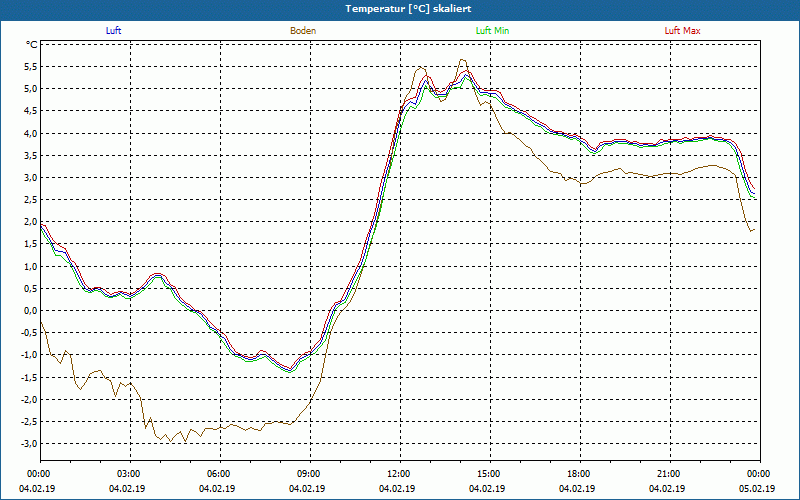This screenshot has height=500, width=800.
Task: Click the 5,5 y-axis value
Action: pyautogui.click(x=30, y=67)
